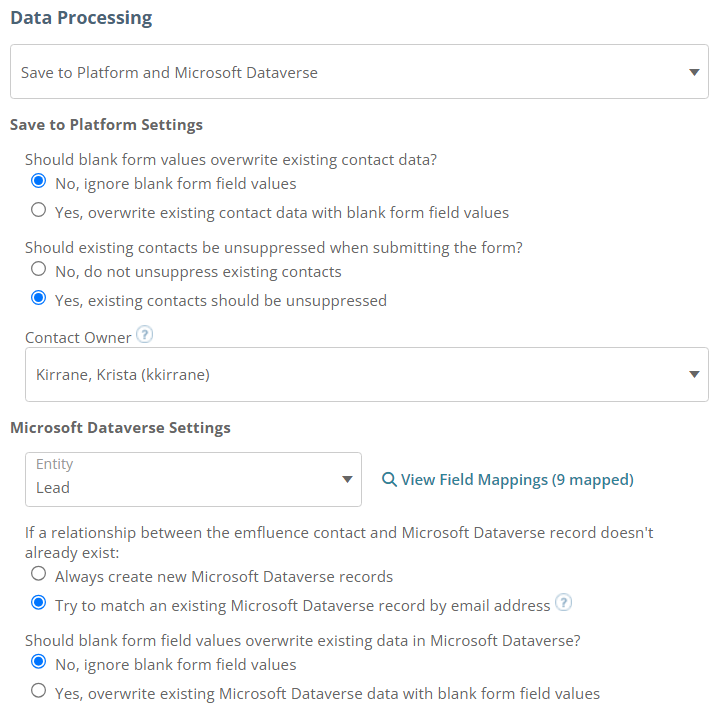Click the magnifier icon before View Field Mappings
727x712 pixels.
(x=389, y=480)
